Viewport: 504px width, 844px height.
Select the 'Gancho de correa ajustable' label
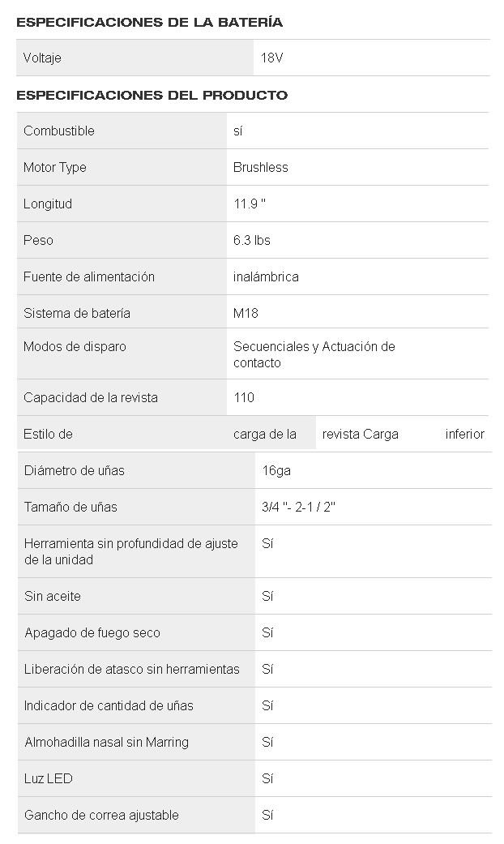101,815
